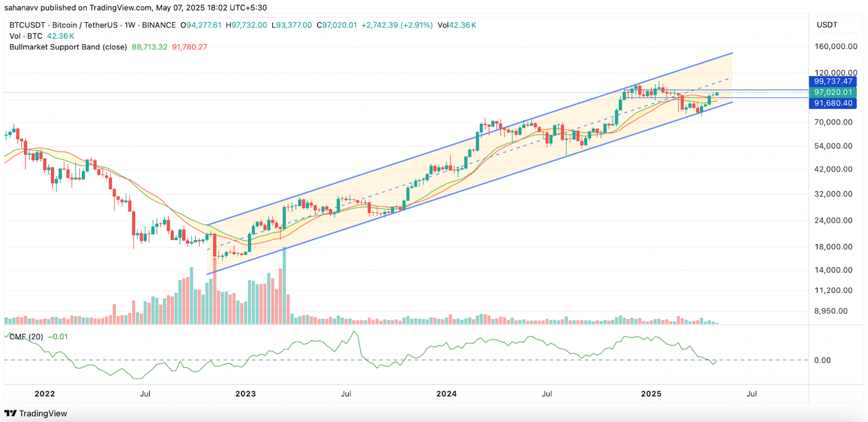Click the TradingView logo at bottom left
This screenshot has width=868, height=422.
(36, 413)
